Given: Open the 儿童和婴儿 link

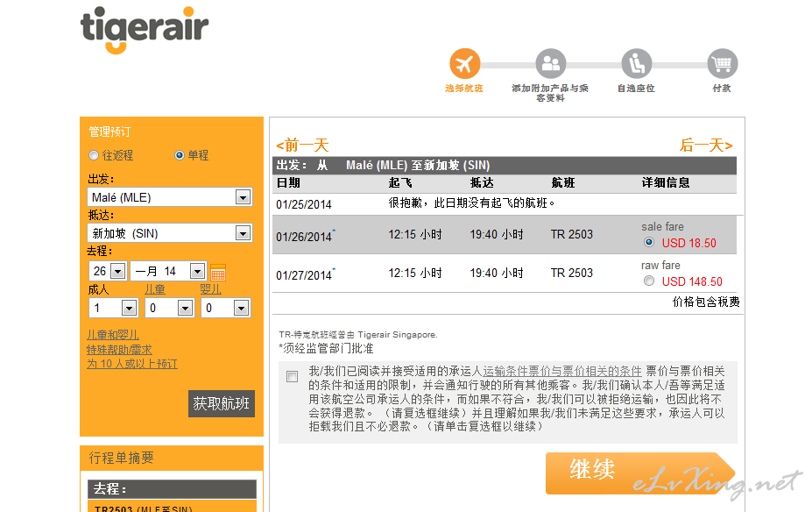Looking at the screenshot, I should 113,335.
